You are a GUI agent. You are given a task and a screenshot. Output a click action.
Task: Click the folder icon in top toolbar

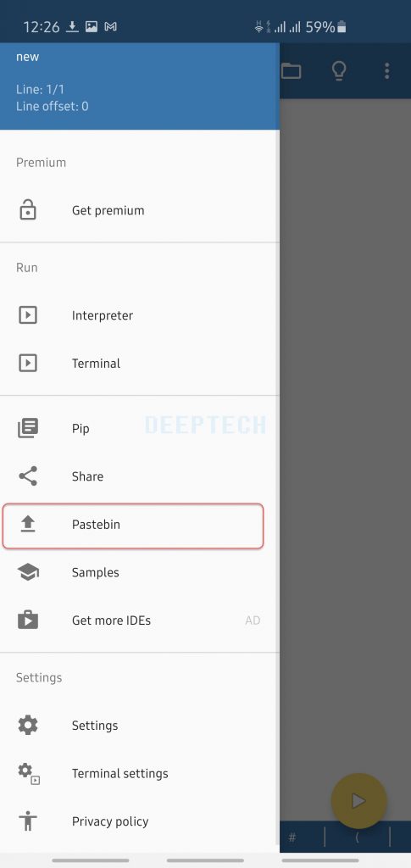pyautogui.click(x=291, y=71)
